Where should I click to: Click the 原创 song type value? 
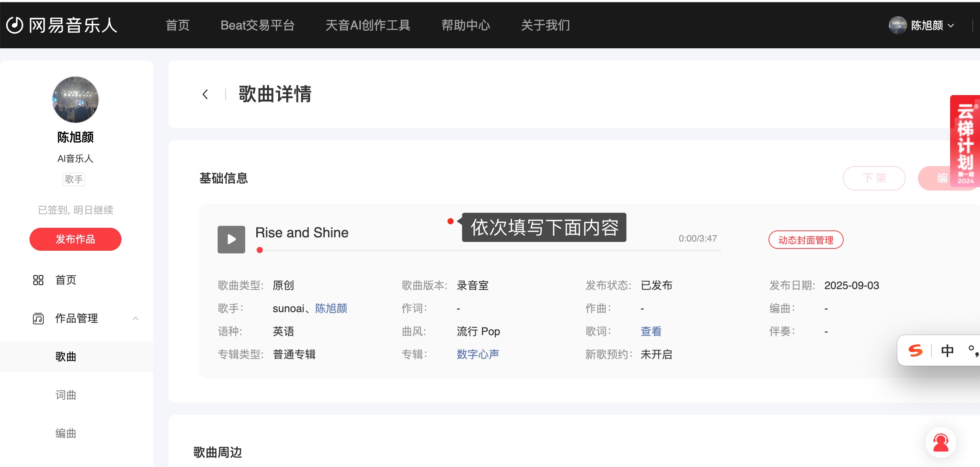284,285
